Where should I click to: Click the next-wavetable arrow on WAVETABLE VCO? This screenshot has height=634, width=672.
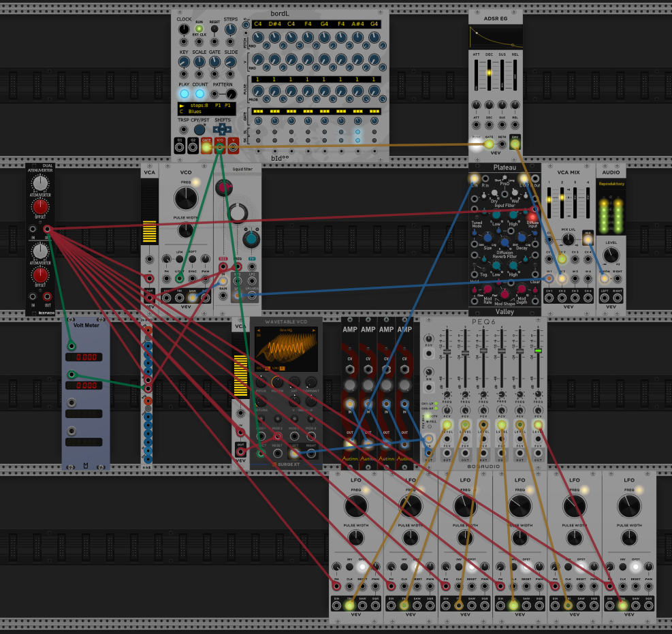point(314,330)
